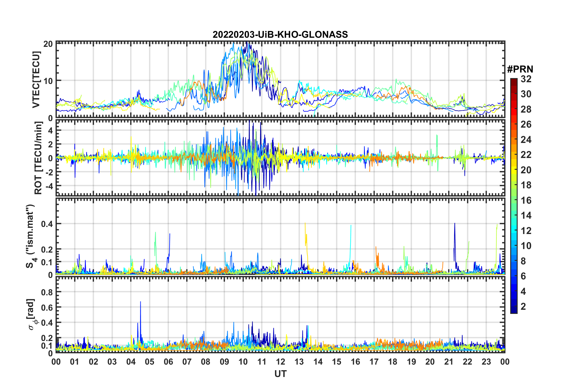Pick the dark red top of the PRN colorbar
This screenshot has height=392, width=561.
[x=514, y=82]
